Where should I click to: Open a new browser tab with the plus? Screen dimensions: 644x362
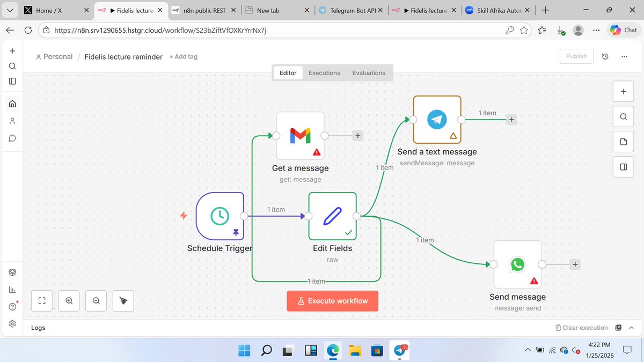(x=545, y=10)
